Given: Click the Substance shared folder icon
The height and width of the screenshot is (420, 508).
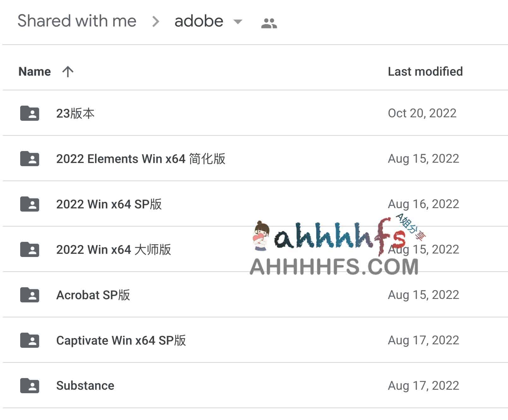Looking at the screenshot, I should tap(30, 386).
